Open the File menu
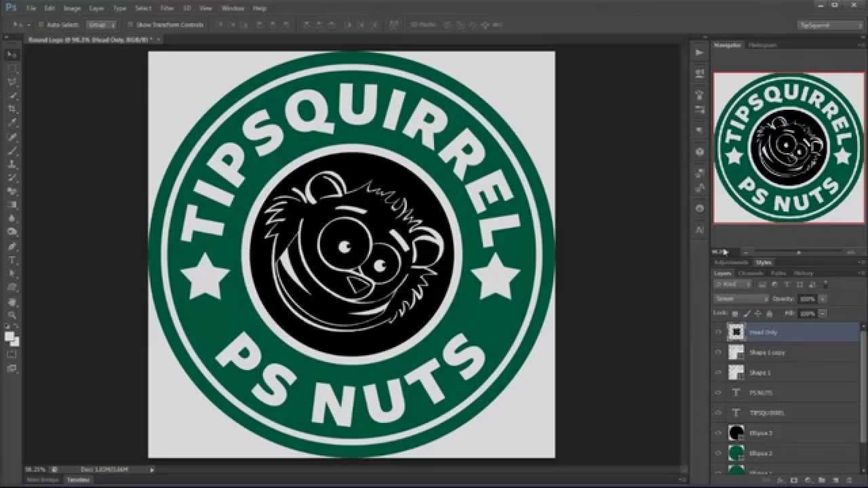The image size is (868, 488). click(31, 8)
